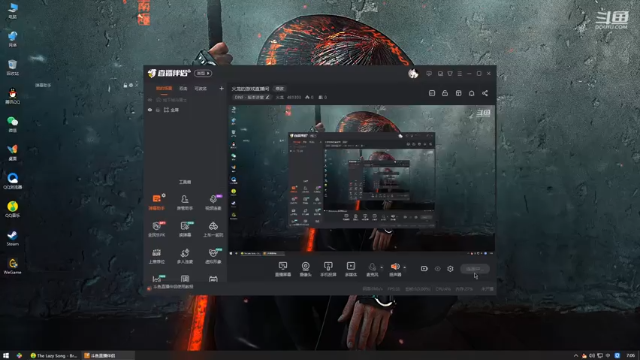Screen dimensions: 640x360
Task: Click the live preview canvas
Action: (362, 178)
